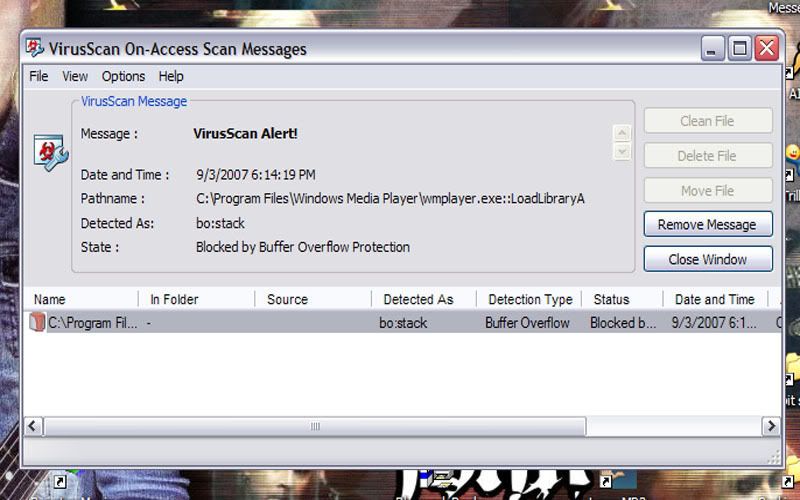
Task: Sort by the Source column header
Action: (313, 299)
